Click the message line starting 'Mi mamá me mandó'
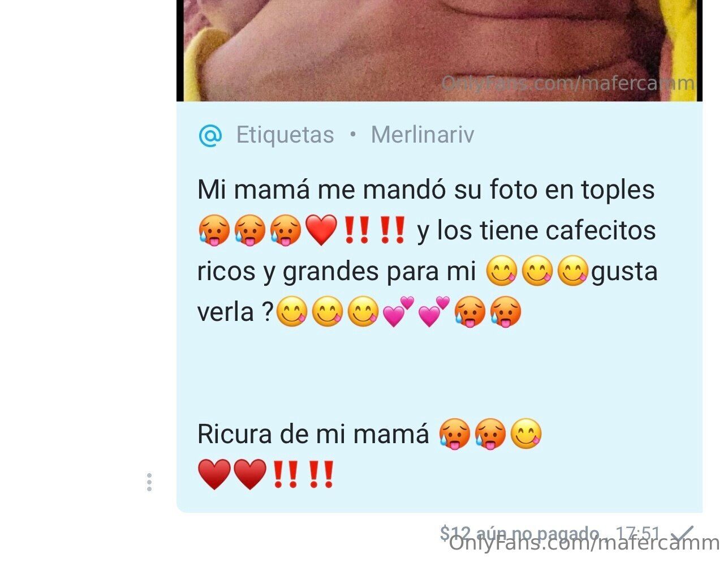The image size is (728, 562). pos(426,190)
